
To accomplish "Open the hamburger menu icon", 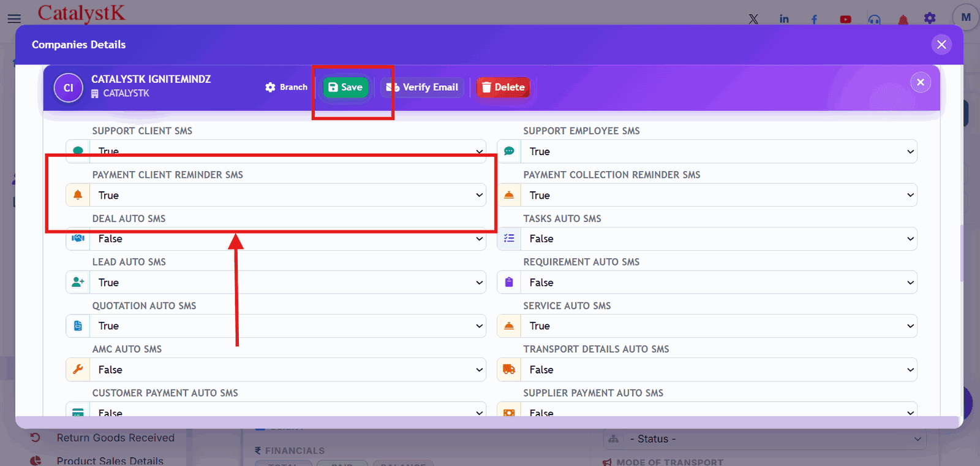I will tap(14, 18).
